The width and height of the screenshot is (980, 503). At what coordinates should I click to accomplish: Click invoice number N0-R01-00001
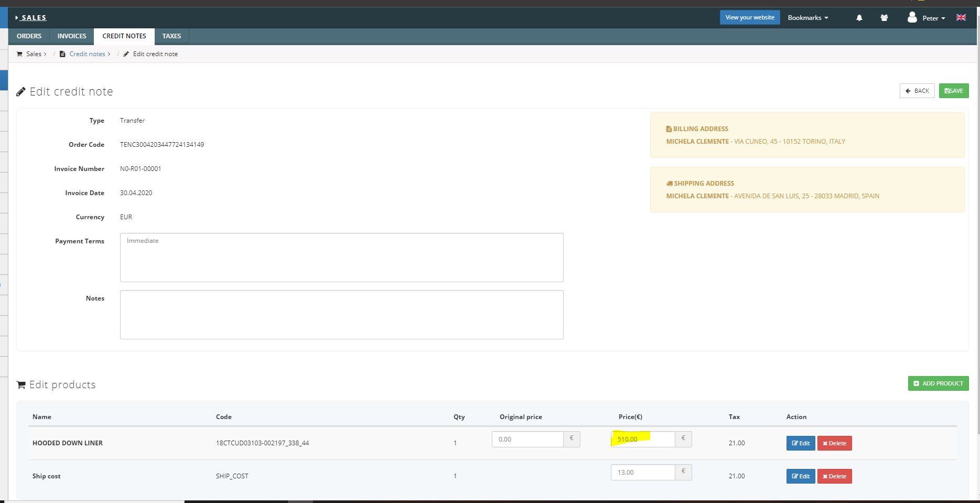point(141,169)
